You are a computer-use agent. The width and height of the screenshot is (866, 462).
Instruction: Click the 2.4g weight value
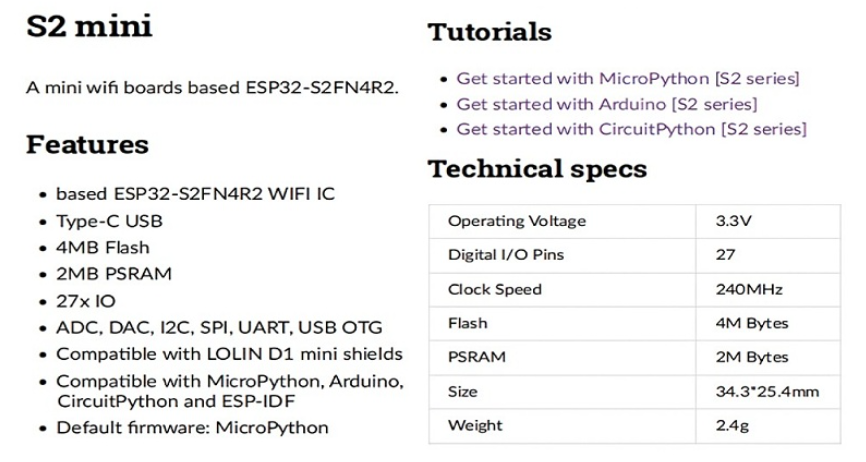(x=732, y=426)
